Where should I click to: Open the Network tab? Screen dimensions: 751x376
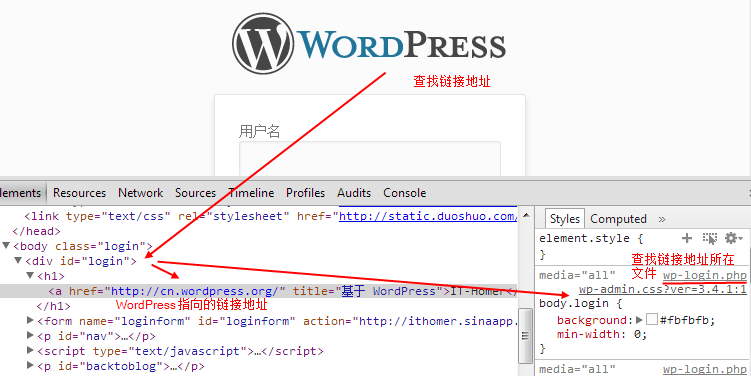140,193
